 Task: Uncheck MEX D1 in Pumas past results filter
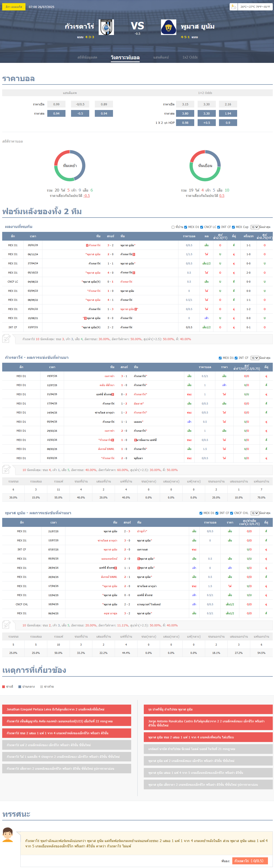click(201, 513)
